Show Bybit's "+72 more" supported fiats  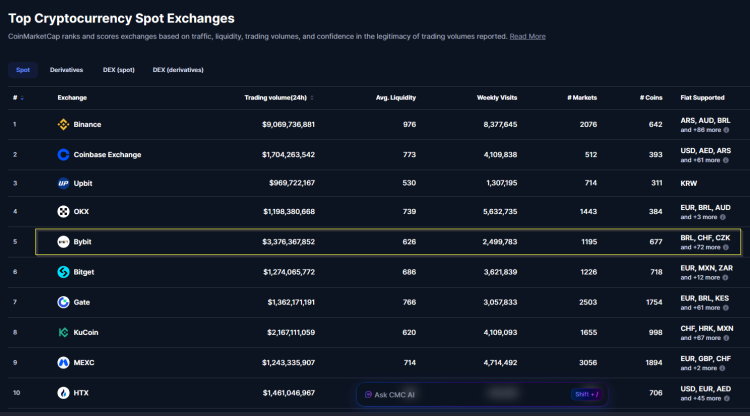pos(705,247)
